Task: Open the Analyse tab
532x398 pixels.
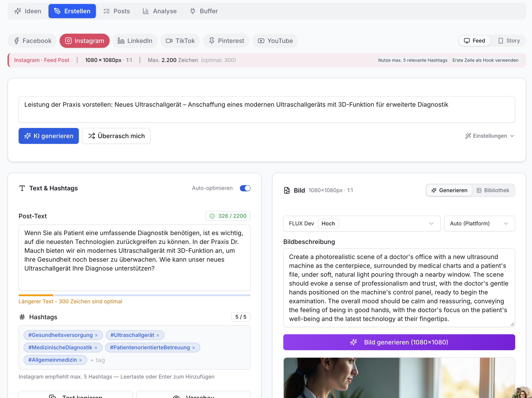Action: coord(160,11)
